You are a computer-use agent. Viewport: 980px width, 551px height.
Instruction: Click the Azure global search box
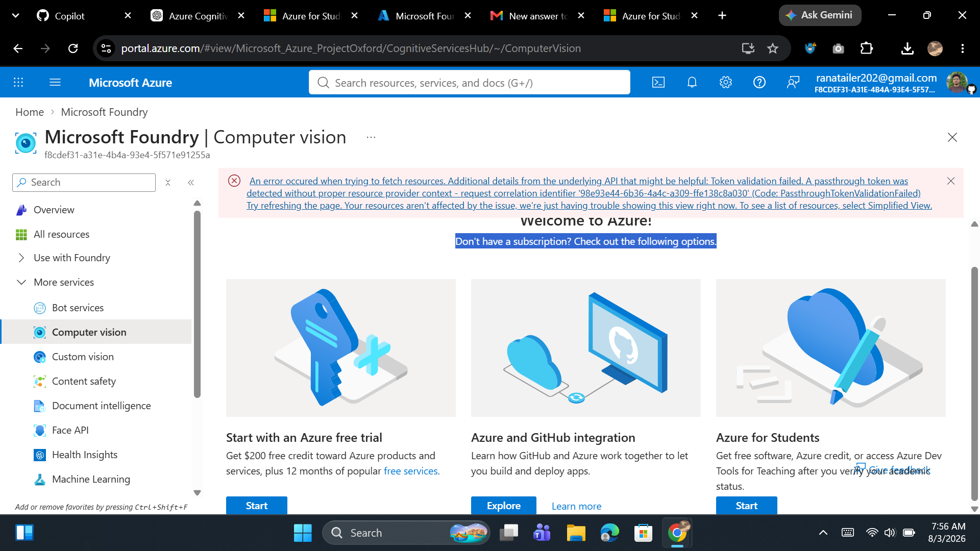(470, 83)
